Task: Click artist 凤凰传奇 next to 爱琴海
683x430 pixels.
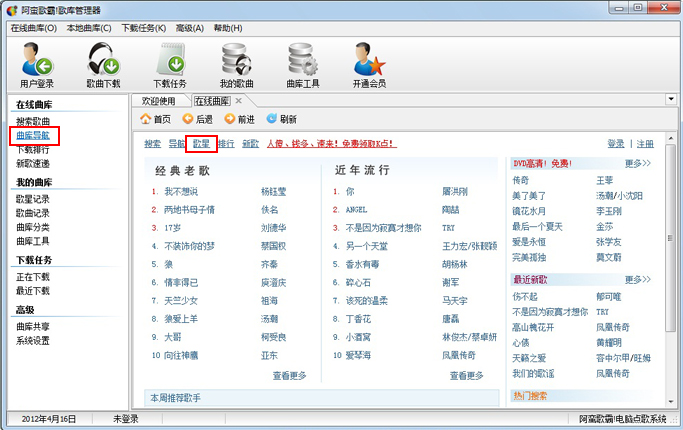Action: [x=459, y=356]
